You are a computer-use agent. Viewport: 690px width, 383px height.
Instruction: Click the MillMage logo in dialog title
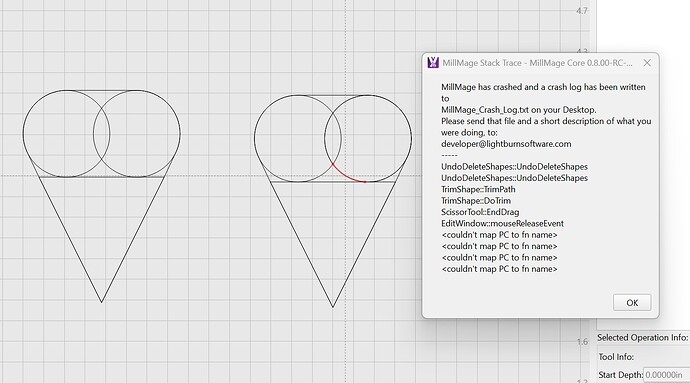click(433, 63)
